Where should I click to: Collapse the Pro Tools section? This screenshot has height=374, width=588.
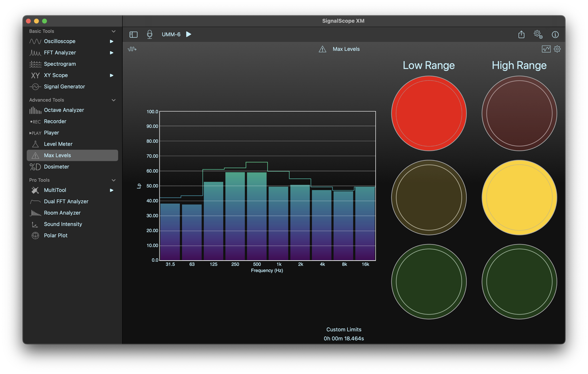point(113,180)
